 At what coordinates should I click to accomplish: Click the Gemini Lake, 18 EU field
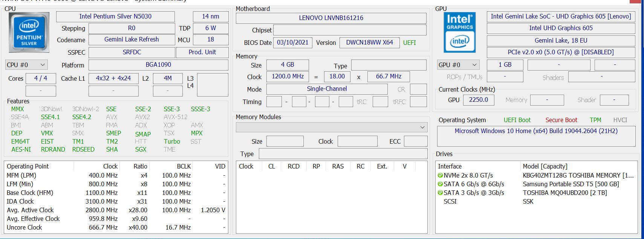coord(561,41)
